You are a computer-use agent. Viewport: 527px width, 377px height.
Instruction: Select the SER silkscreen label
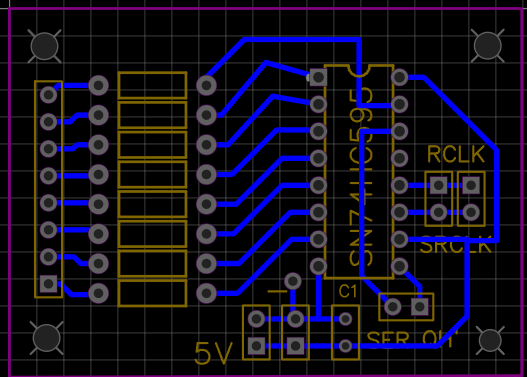click(388, 339)
